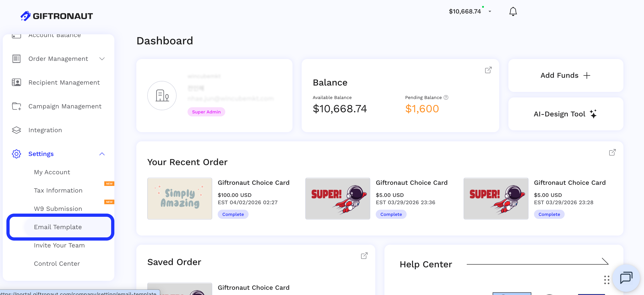Click the Pending Balance help question mark
The width and height of the screenshot is (644, 295).
pos(446,97)
